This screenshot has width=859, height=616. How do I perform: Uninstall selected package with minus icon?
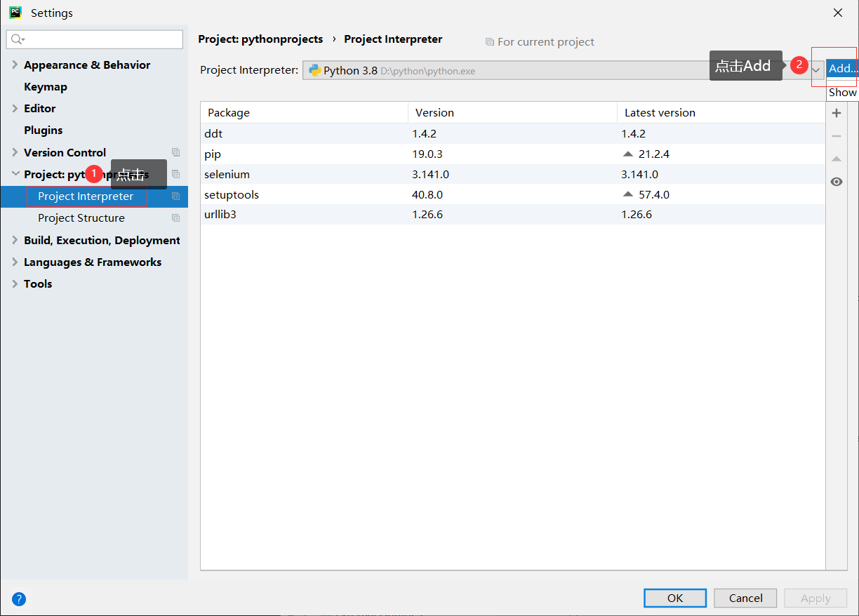click(837, 135)
